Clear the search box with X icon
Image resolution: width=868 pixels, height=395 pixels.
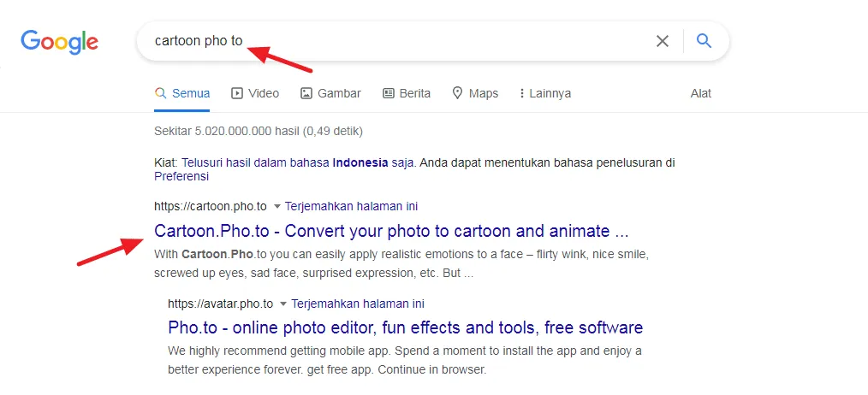[x=662, y=41]
